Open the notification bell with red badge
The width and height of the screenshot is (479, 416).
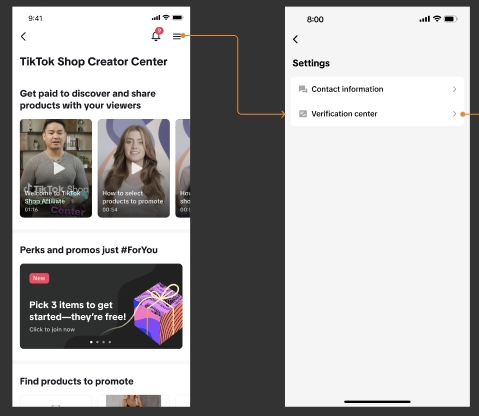click(x=156, y=35)
